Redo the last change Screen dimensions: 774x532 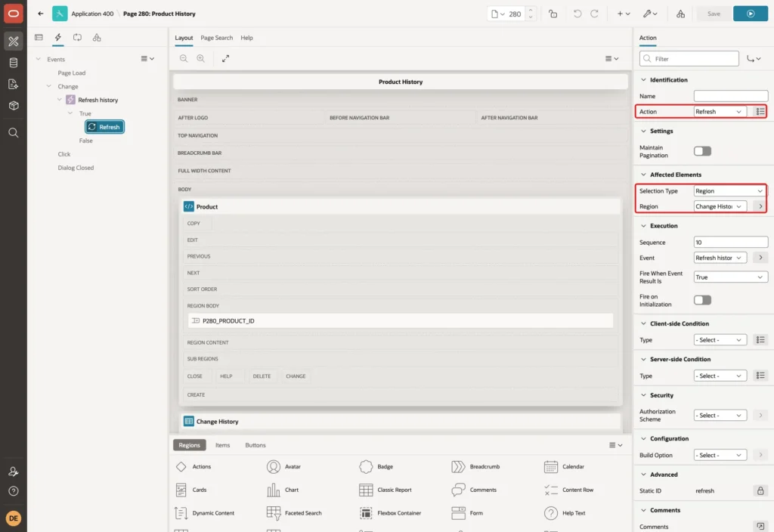tap(594, 14)
